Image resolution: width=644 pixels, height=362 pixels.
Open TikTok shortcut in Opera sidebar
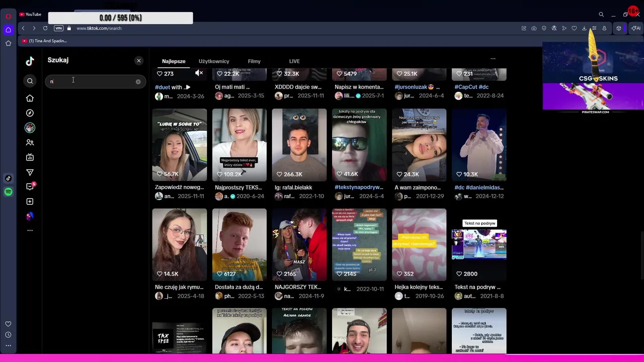[8, 178]
